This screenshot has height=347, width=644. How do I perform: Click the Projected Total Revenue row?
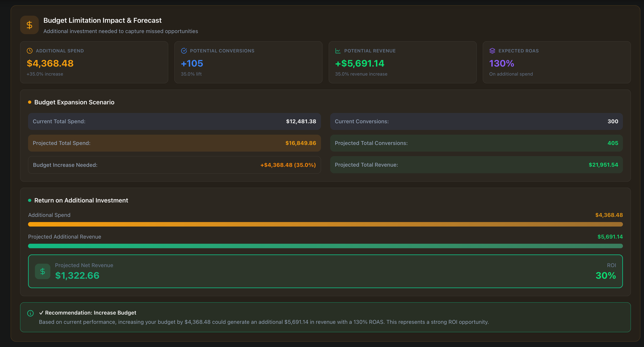(x=476, y=165)
